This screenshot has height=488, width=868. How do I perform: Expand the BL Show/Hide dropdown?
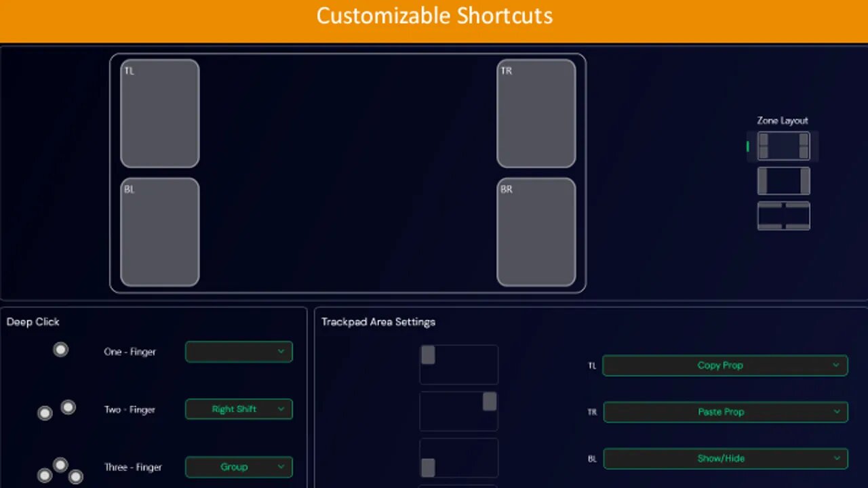(x=725, y=459)
